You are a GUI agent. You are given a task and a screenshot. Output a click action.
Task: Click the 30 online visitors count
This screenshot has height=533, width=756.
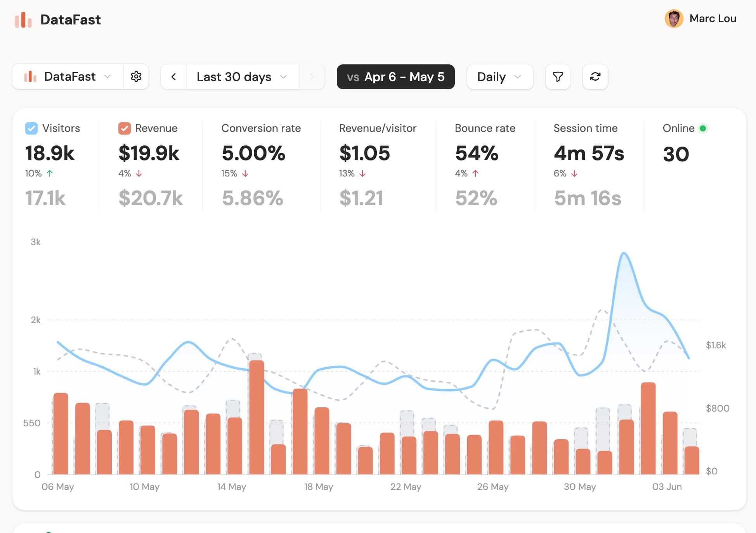pos(676,154)
